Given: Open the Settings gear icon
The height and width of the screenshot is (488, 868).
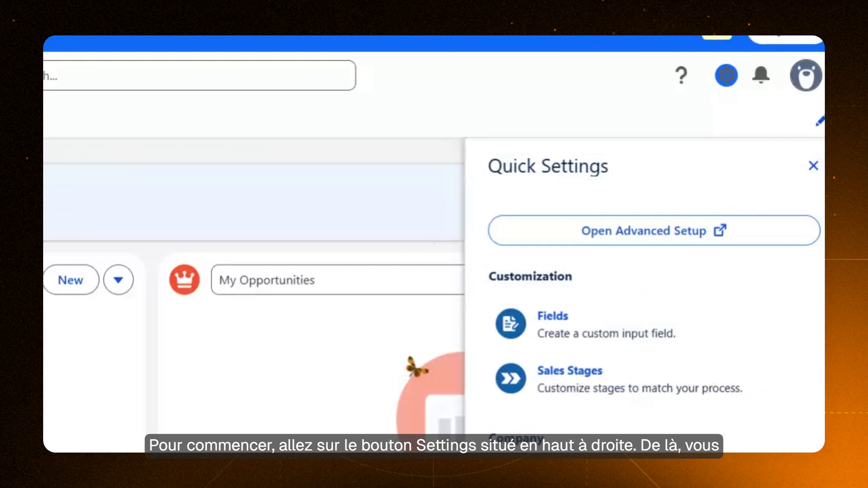Looking at the screenshot, I should point(727,76).
